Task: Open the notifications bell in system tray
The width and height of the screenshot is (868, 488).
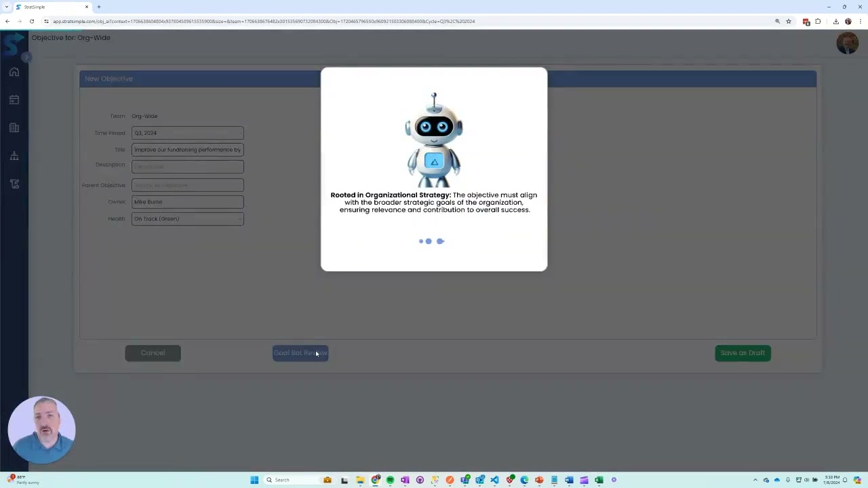Action: (845, 480)
